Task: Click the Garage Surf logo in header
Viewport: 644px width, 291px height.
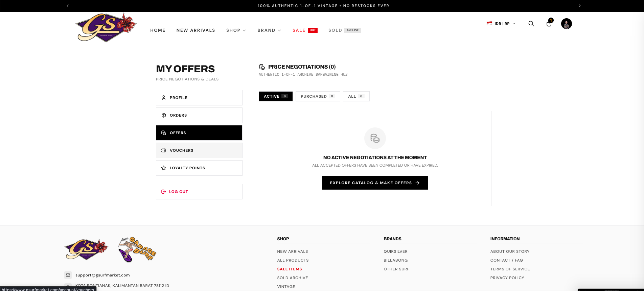Action: tap(106, 28)
